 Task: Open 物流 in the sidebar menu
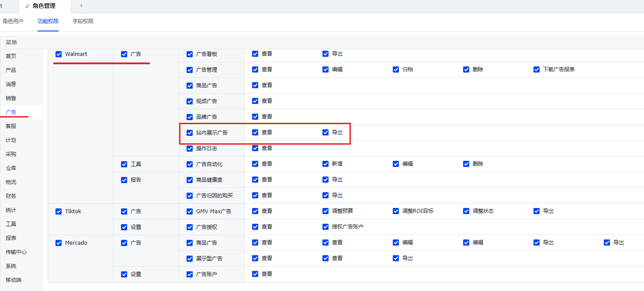tap(11, 182)
